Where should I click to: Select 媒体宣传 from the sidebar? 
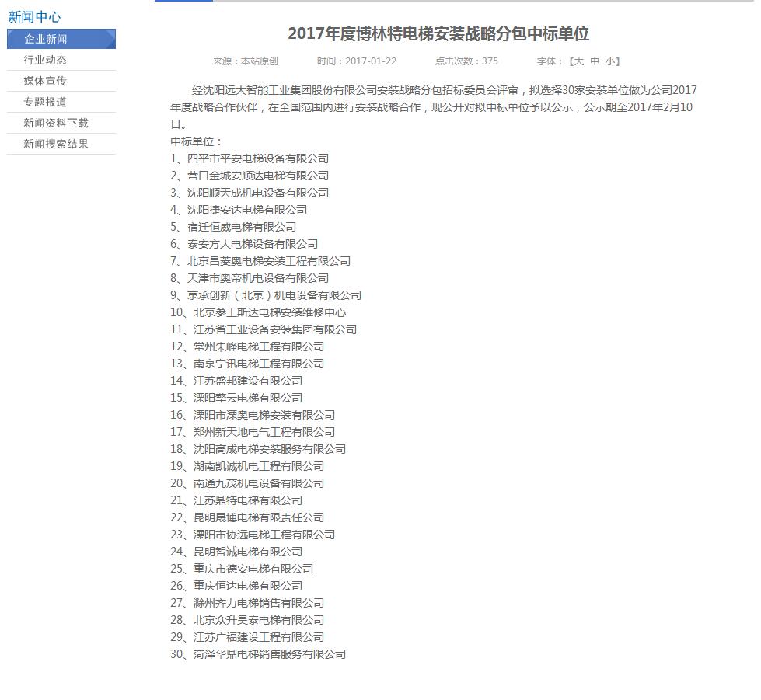coord(45,81)
